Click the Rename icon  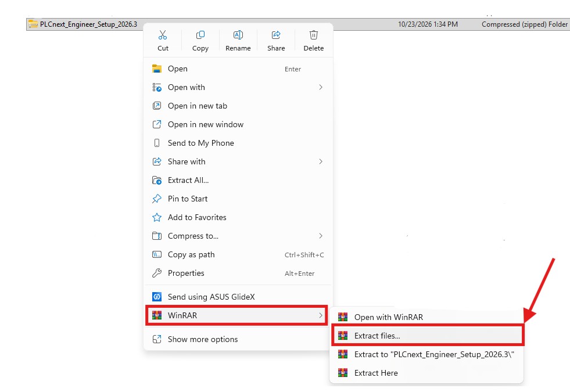tap(238, 35)
